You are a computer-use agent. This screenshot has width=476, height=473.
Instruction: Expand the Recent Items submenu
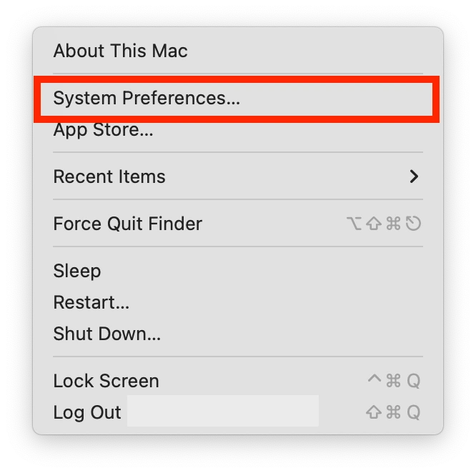click(238, 176)
